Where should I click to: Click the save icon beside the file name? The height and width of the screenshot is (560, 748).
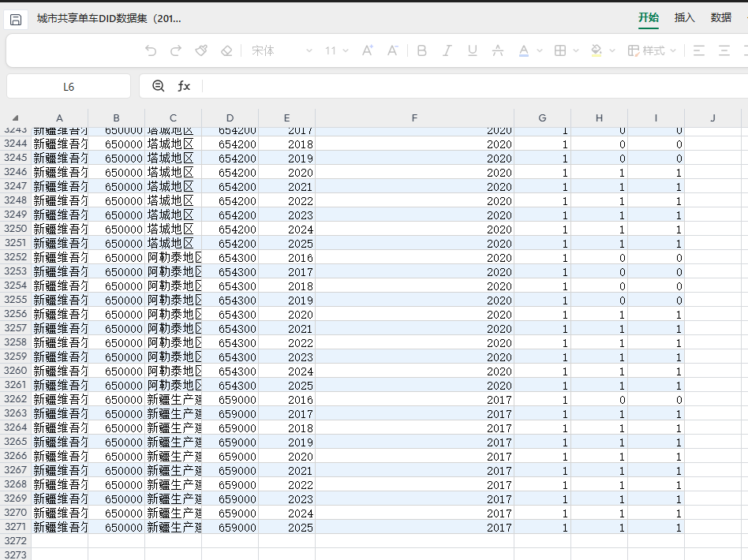tap(16, 18)
